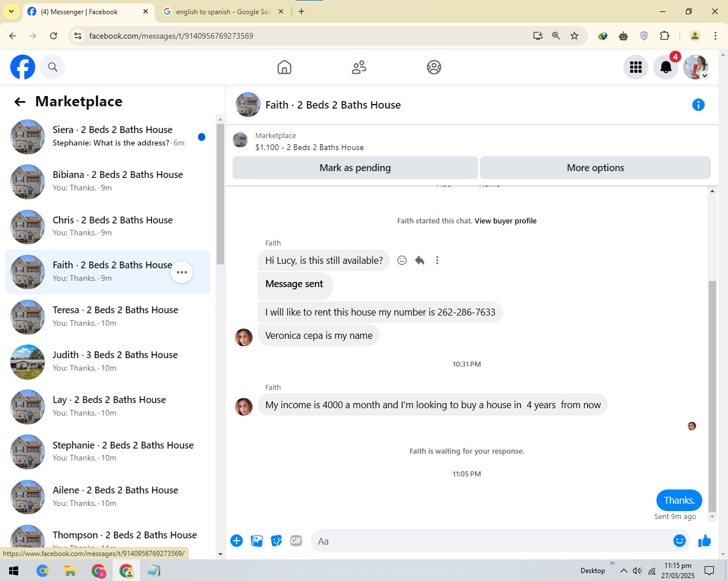Open the Facebook home logo
Image resolution: width=728 pixels, height=581 pixels.
coord(23,67)
